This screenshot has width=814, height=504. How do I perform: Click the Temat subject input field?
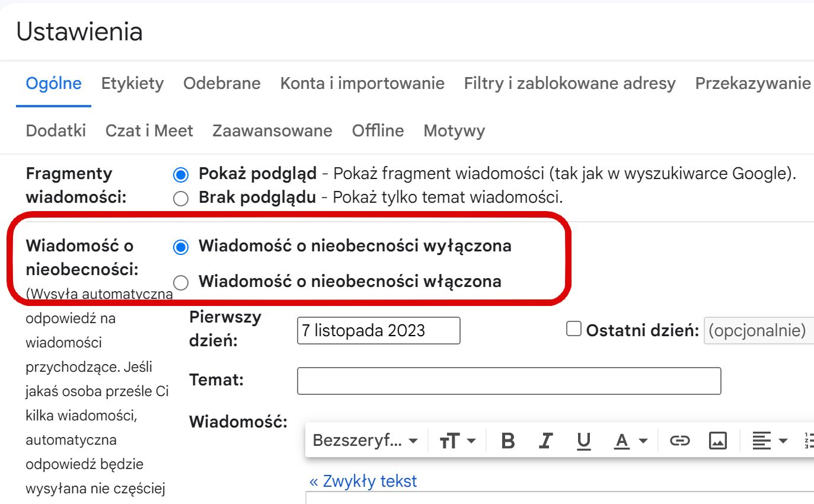tap(509, 381)
